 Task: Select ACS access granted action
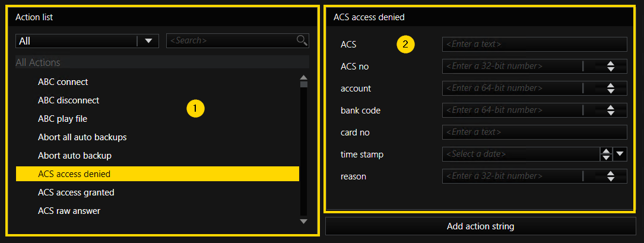tap(76, 192)
